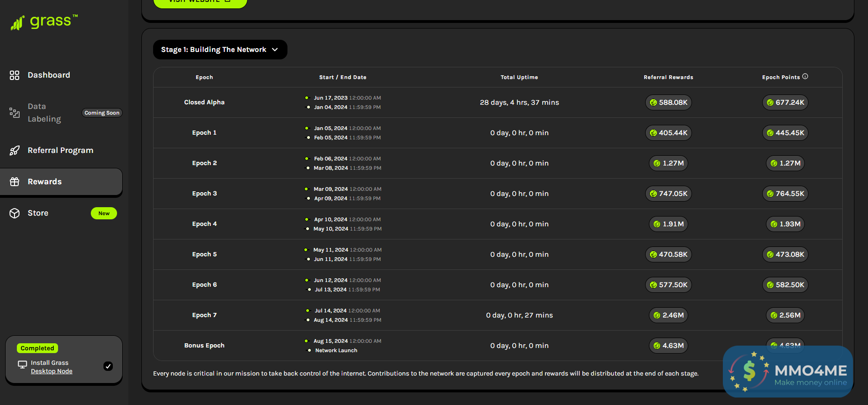
Task: Select the Referral Program menu item
Action: [60, 151]
